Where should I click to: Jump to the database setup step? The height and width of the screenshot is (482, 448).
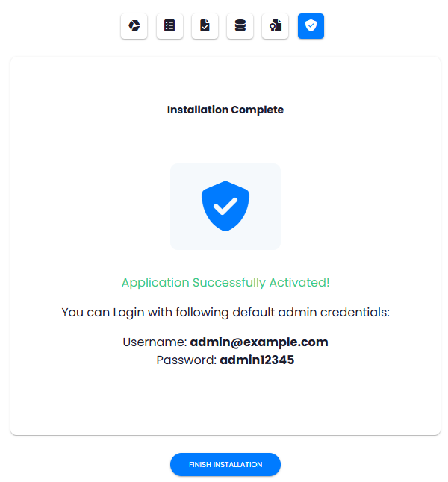point(240,26)
